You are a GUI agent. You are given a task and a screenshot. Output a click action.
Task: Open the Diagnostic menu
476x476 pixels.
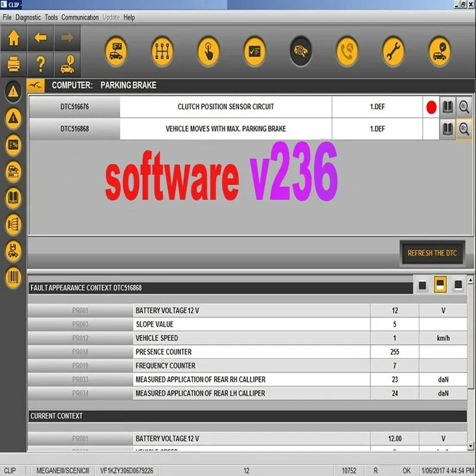click(x=28, y=17)
